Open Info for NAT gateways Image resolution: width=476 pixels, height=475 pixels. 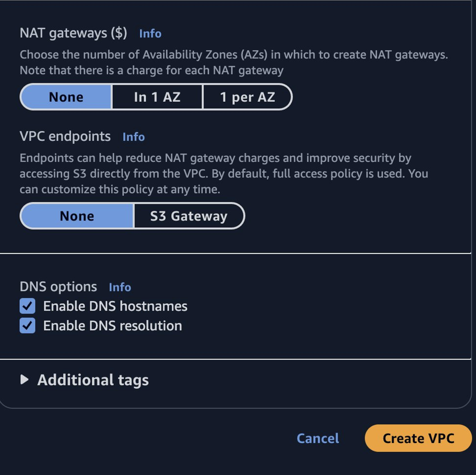(x=150, y=33)
